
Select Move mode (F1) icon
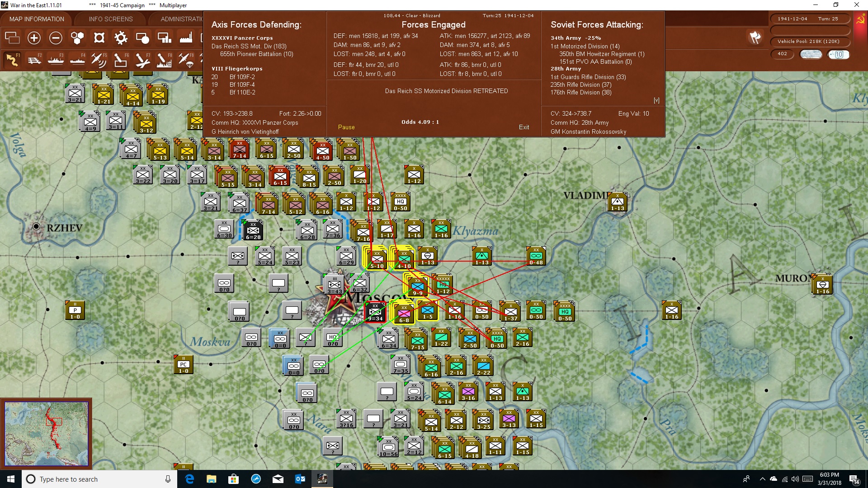(x=12, y=60)
